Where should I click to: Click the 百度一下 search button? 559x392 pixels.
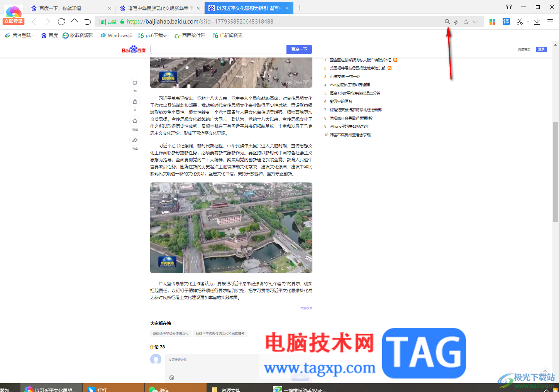(x=299, y=49)
